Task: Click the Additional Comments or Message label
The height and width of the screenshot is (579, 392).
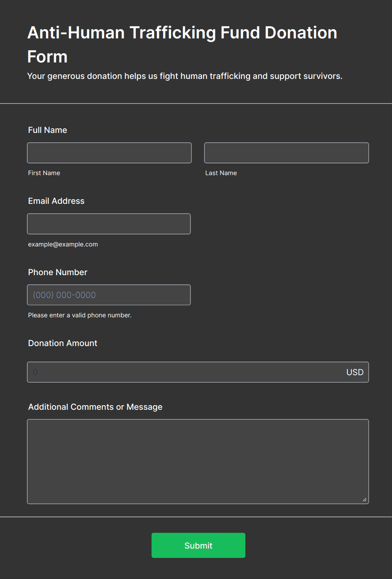Action: pos(95,407)
